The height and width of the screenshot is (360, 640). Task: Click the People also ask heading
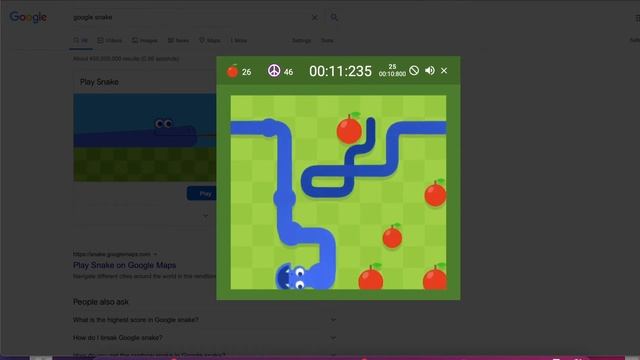click(x=101, y=302)
